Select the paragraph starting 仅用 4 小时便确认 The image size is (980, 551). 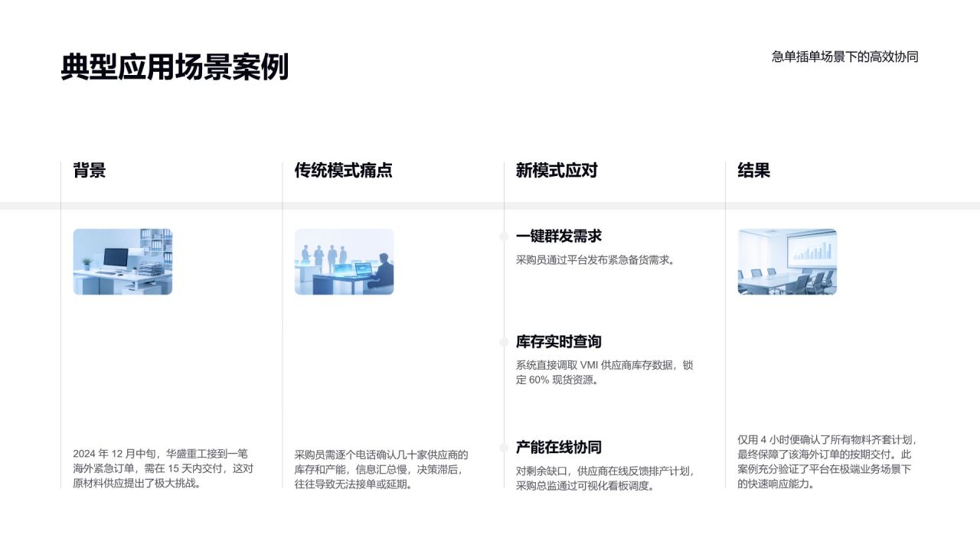coord(828,461)
